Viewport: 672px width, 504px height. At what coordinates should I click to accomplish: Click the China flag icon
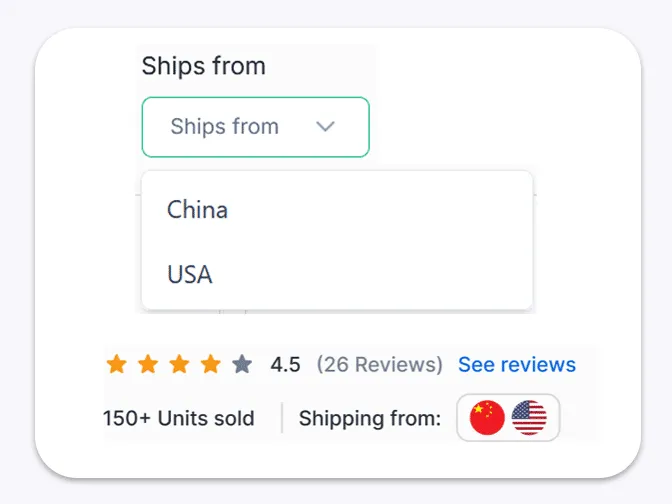(x=487, y=418)
